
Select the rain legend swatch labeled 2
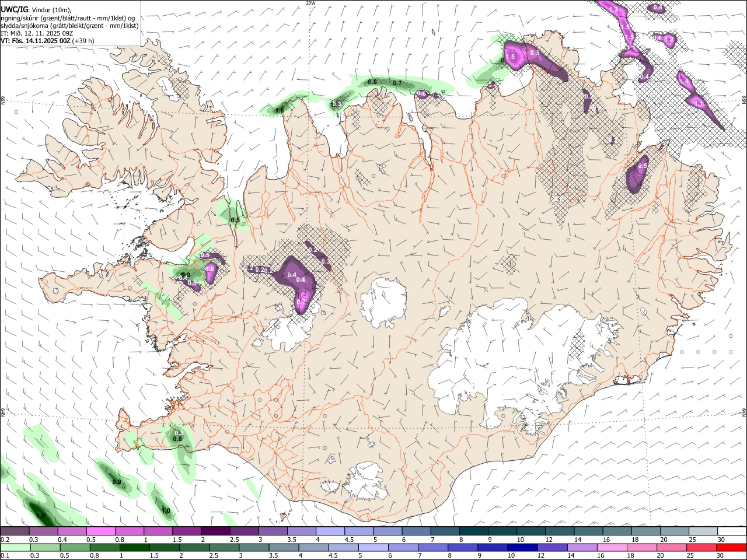tap(194, 548)
